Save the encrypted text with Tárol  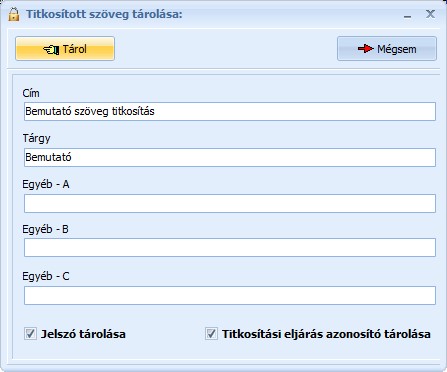coord(65,49)
